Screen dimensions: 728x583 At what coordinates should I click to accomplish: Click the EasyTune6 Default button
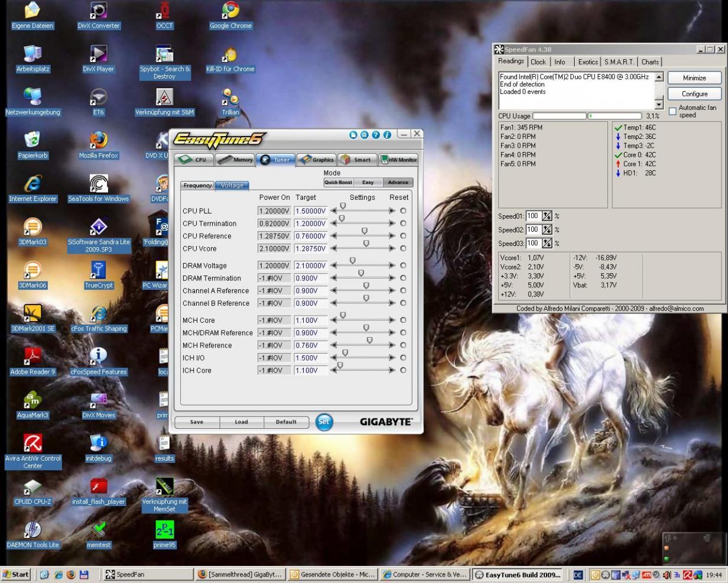(286, 422)
